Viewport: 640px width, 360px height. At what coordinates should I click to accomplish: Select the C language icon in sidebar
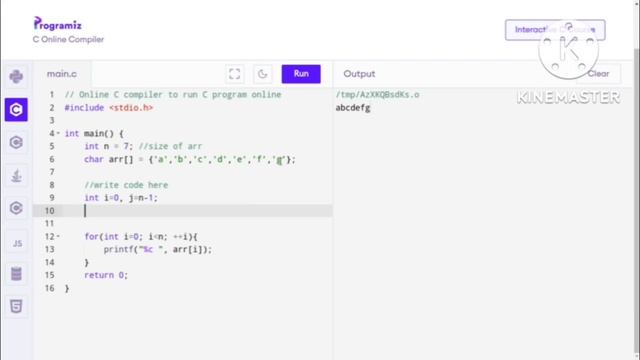[x=16, y=109]
